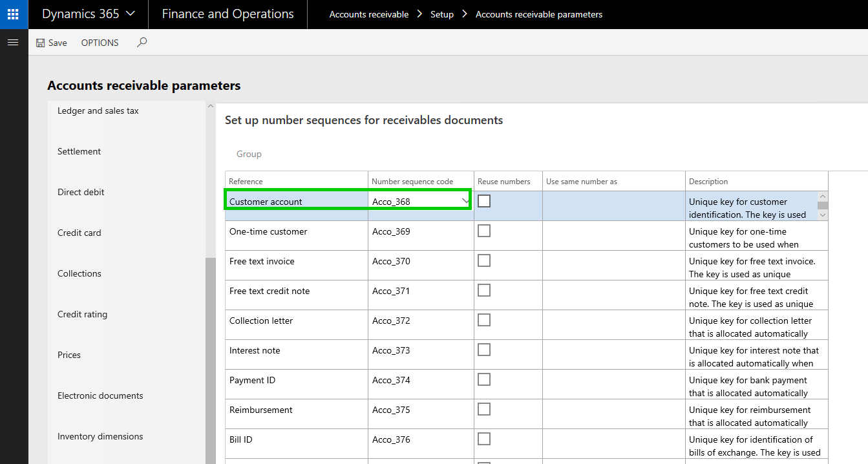Enable Reuse numbers for Free text invoice
Image resolution: width=868 pixels, height=464 pixels.
(x=484, y=260)
